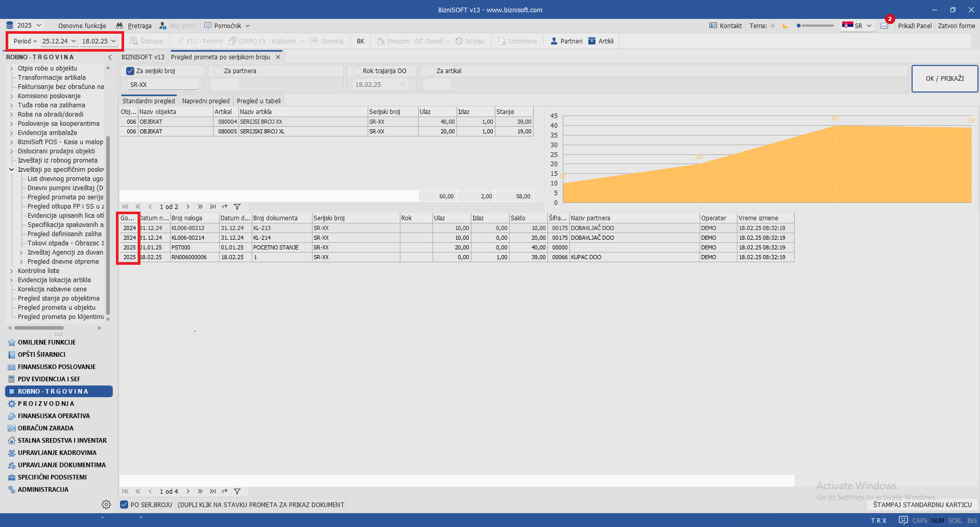This screenshot has height=527, width=980.
Task: Click the filter icon in upper grid navigator
Action: pyautogui.click(x=237, y=207)
